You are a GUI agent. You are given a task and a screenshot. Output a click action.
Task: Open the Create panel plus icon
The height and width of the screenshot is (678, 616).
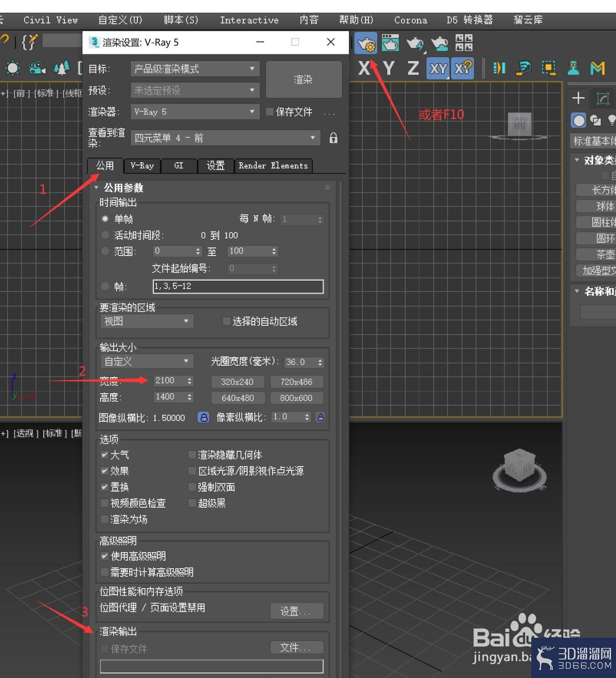[578, 98]
